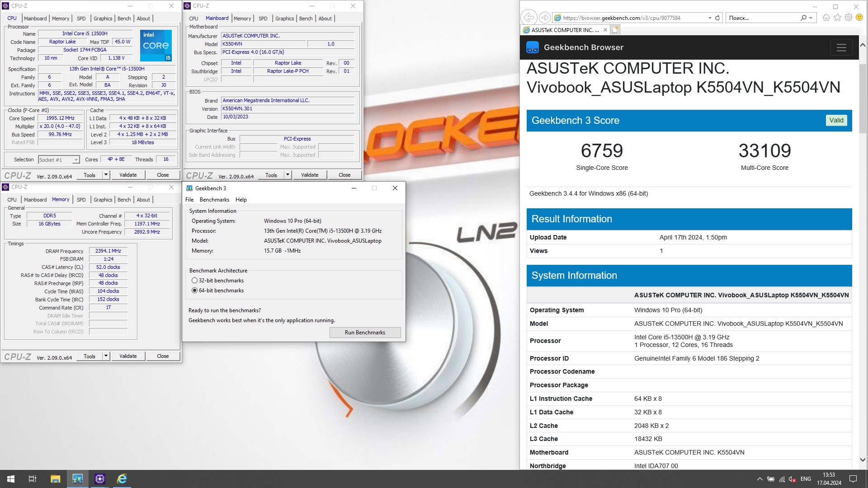Click the Geekbench taskbar icon

point(78,479)
